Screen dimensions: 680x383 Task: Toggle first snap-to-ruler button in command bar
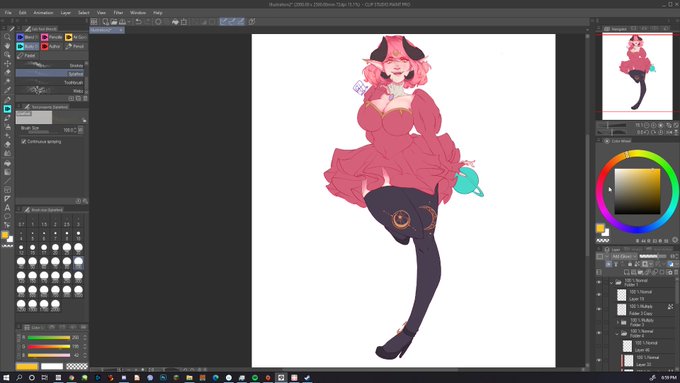coord(224,22)
